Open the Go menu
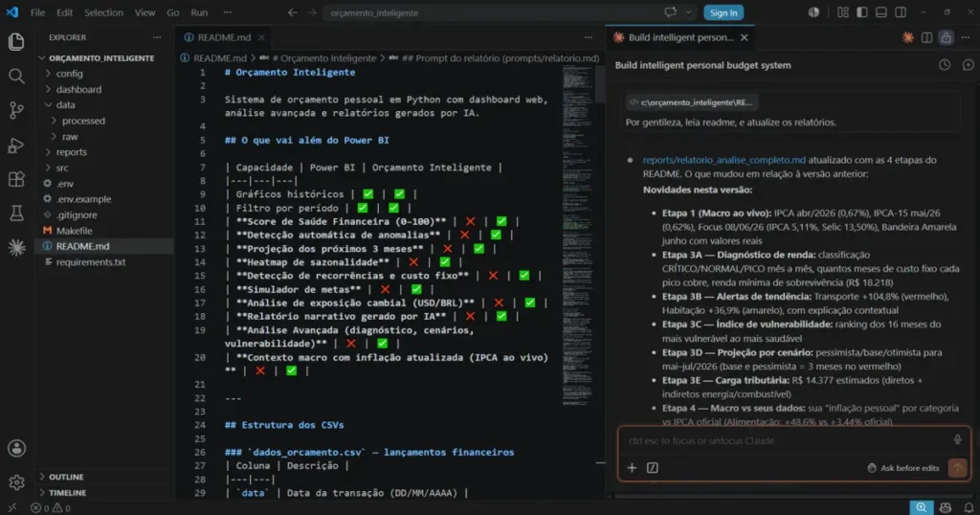This screenshot has height=515, width=980. (173, 12)
